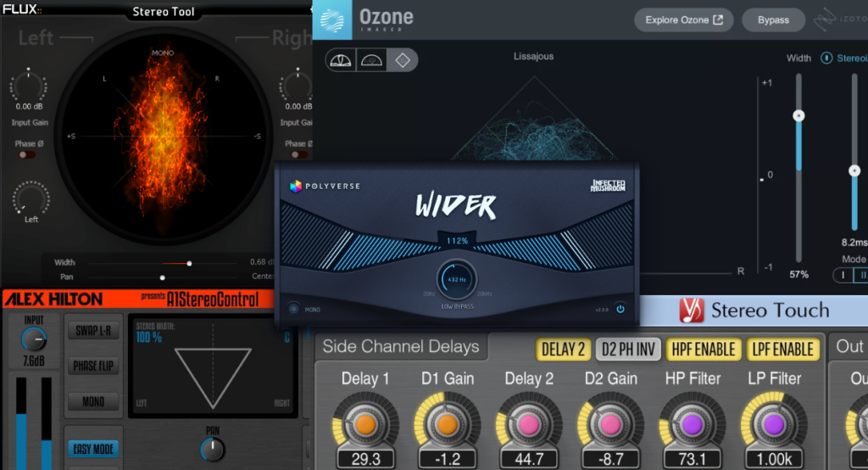The image size is (868, 470).
Task: Toggle HPF ENABLE in Stereo Touch
Action: [704, 350]
